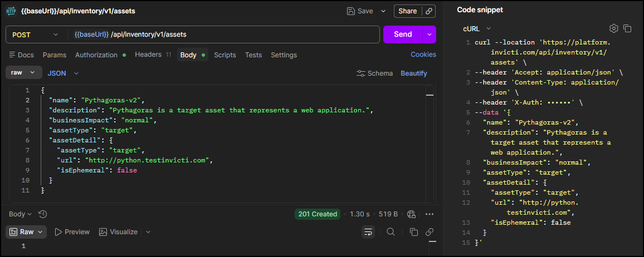644x257 pixels.
Task: Open the Authorization tab
Action: [x=96, y=55]
